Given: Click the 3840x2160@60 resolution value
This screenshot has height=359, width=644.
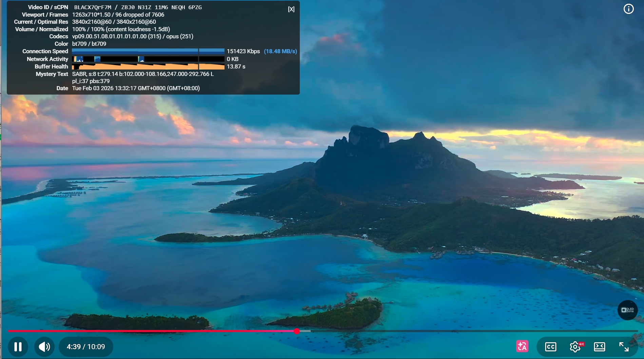Looking at the screenshot, I should 114,22.
